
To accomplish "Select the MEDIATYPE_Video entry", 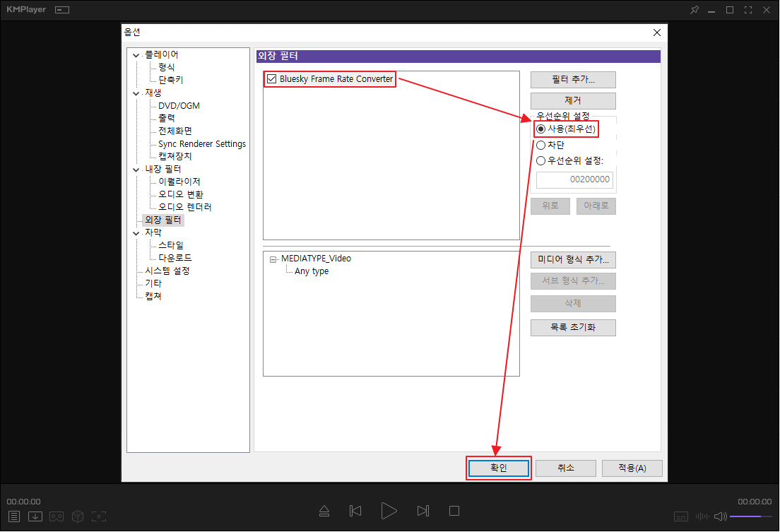I will point(316,259).
